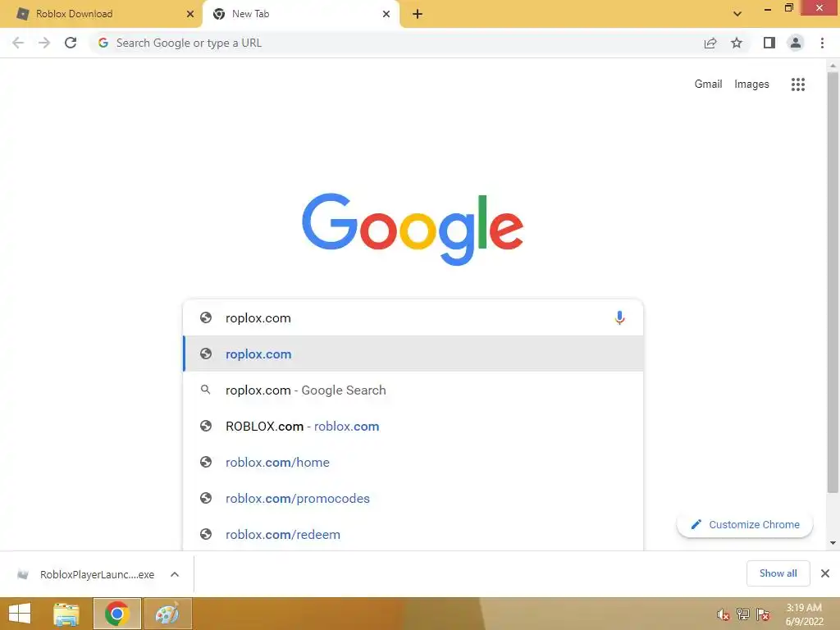Select roblox.com/redeem suggestion

coord(413,534)
